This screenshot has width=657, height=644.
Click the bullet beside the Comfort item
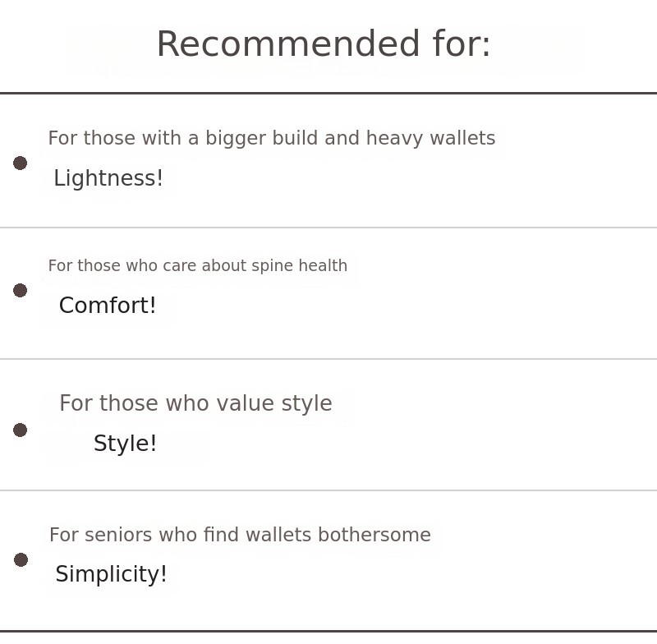coord(20,290)
